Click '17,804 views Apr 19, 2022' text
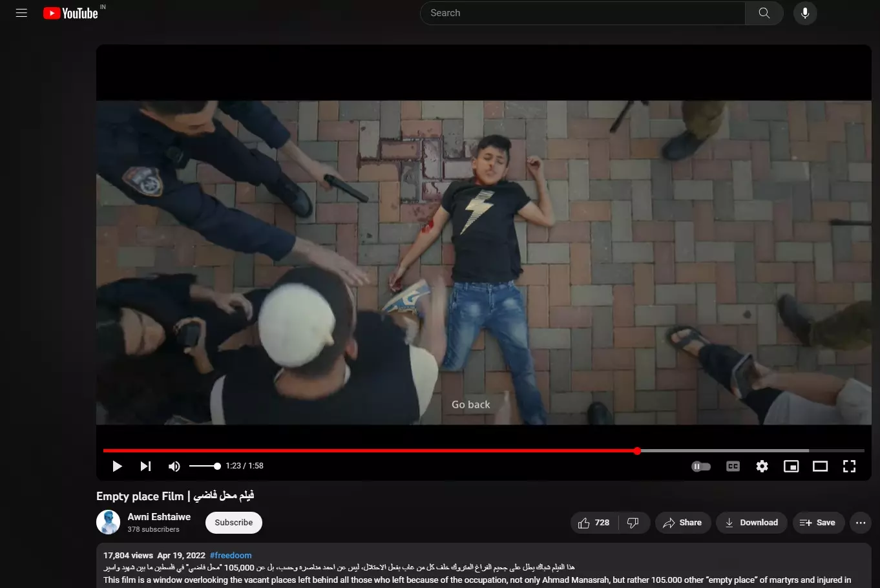The image size is (880, 588). 154,555
